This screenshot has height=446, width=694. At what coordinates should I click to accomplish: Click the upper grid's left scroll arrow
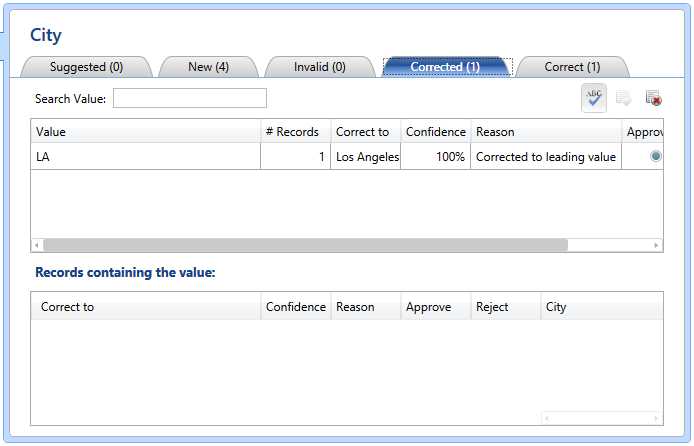[x=37, y=245]
